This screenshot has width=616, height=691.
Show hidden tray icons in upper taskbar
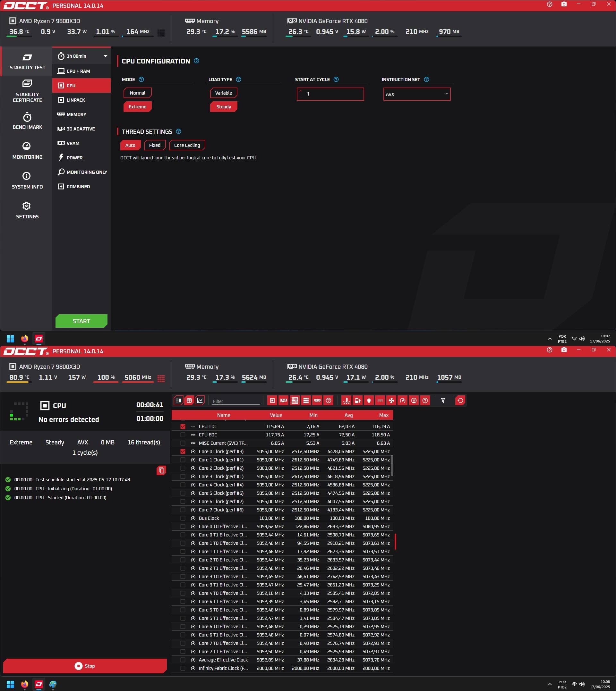click(550, 339)
